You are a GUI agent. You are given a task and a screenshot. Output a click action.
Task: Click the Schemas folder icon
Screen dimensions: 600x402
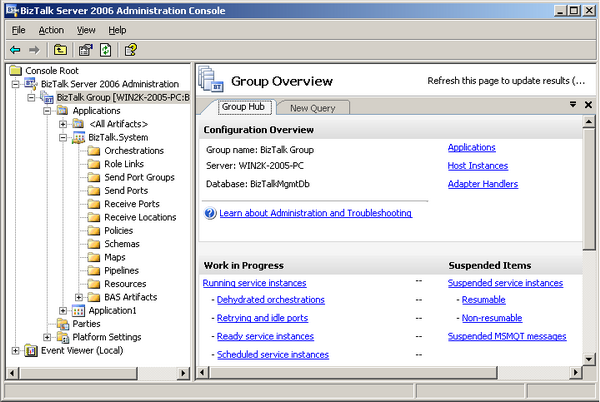pyautogui.click(x=94, y=244)
